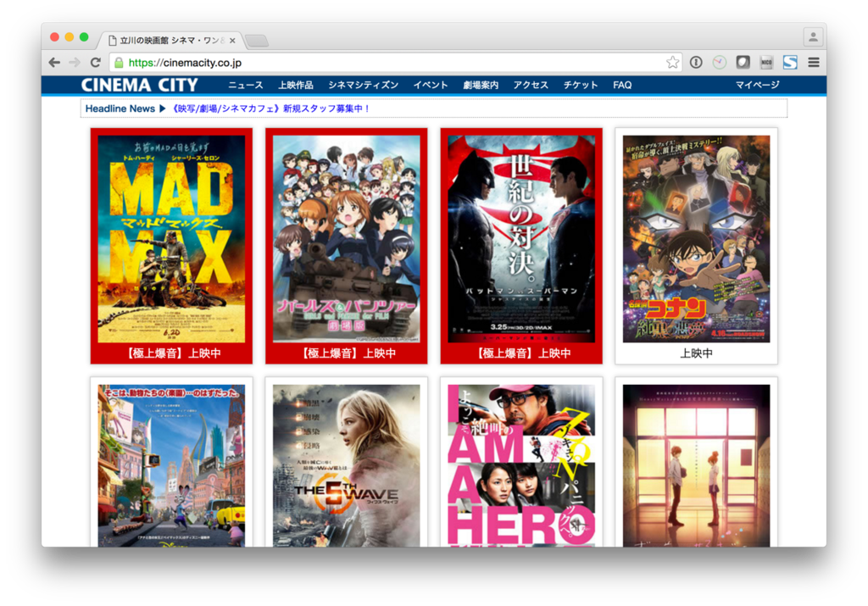This screenshot has width=868, height=606.
Task: Click the green padlock security icon
Action: [119, 63]
